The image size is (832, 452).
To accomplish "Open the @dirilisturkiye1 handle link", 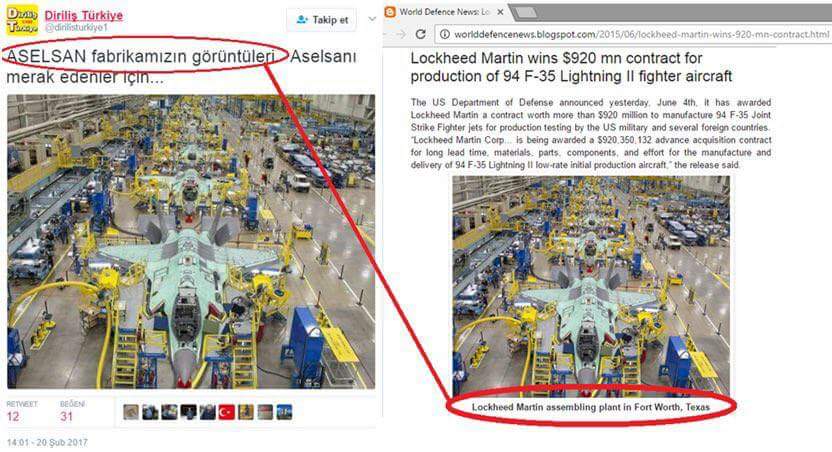I will click(76, 28).
